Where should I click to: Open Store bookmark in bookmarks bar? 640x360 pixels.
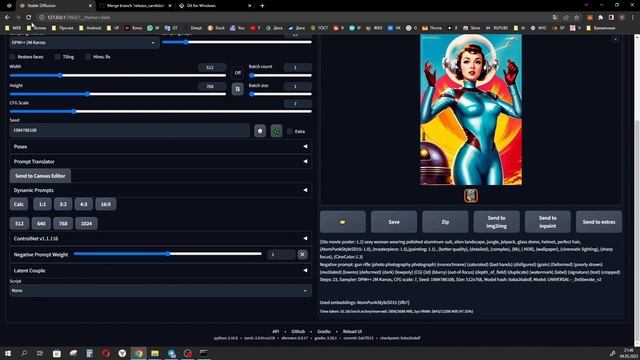pyautogui.click(x=471, y=28)
